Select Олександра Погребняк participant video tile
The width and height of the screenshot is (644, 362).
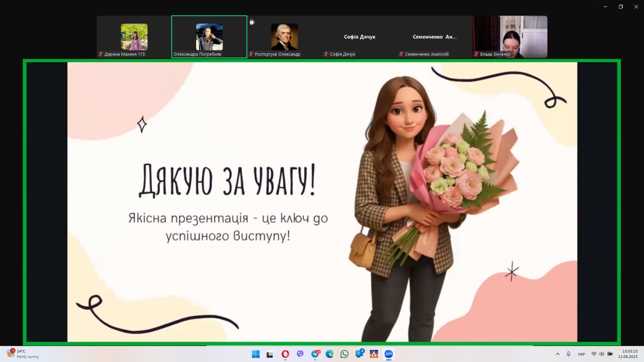pos(209,37)
